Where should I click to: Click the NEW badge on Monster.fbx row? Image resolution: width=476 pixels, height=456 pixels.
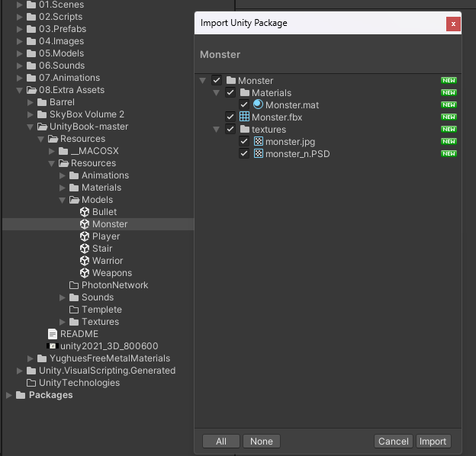[449, 117]
